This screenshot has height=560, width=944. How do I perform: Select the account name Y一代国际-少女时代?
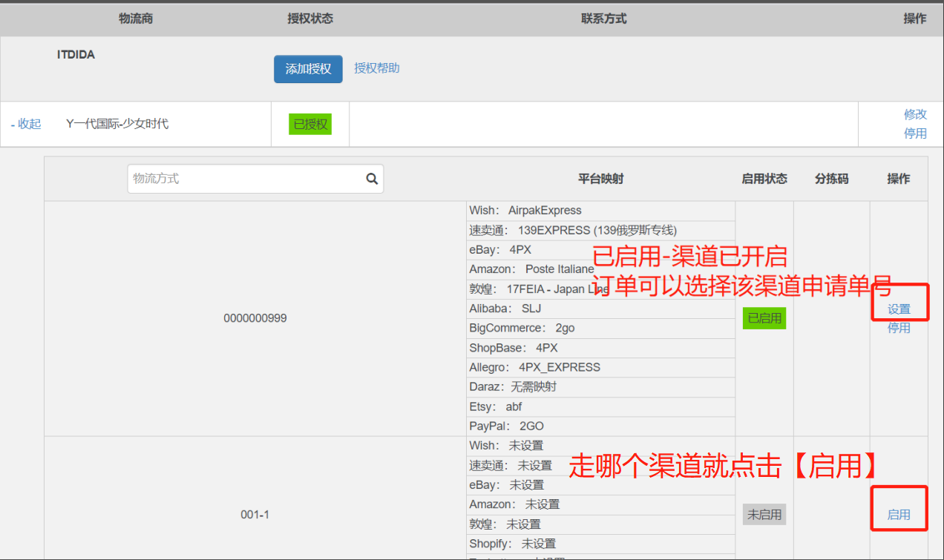[x=117, y=124]
